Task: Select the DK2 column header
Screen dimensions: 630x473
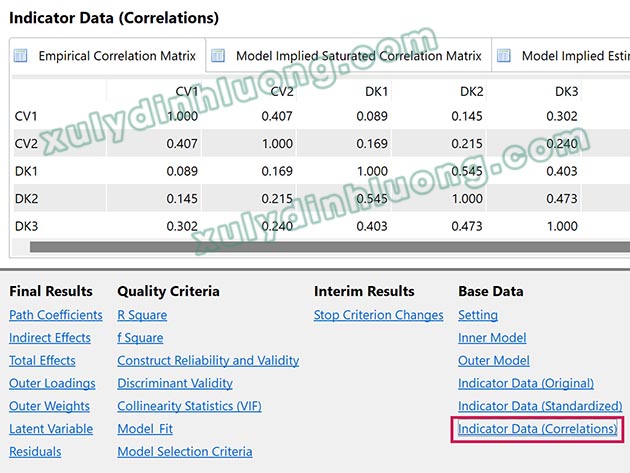Action: point(472,92)
